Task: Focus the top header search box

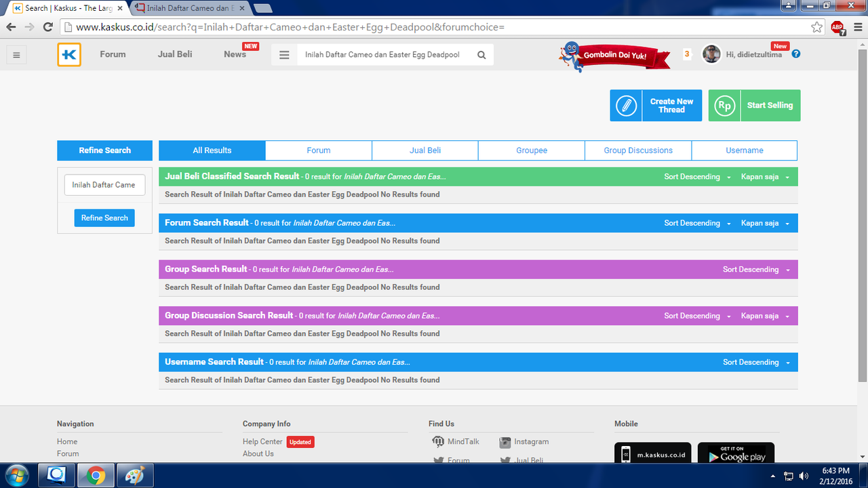Action: click(x=384, y=55)
